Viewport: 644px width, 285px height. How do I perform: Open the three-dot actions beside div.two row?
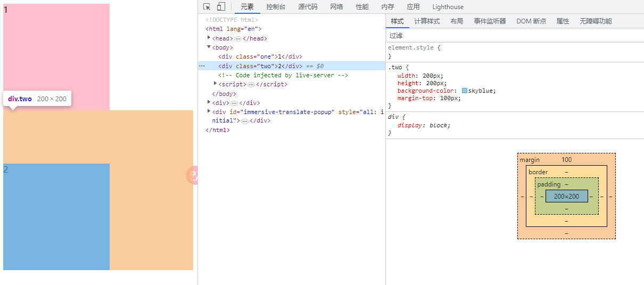coord(202,66)
